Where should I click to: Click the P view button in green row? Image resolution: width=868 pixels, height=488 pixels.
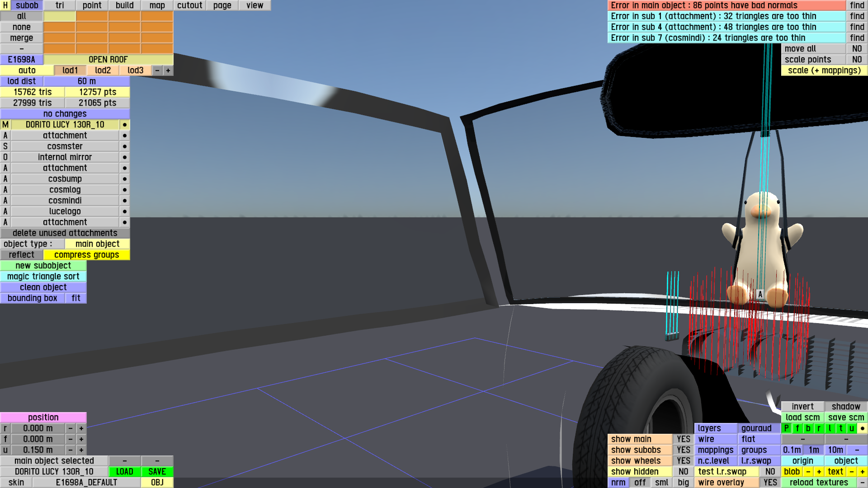coord(787,428)
